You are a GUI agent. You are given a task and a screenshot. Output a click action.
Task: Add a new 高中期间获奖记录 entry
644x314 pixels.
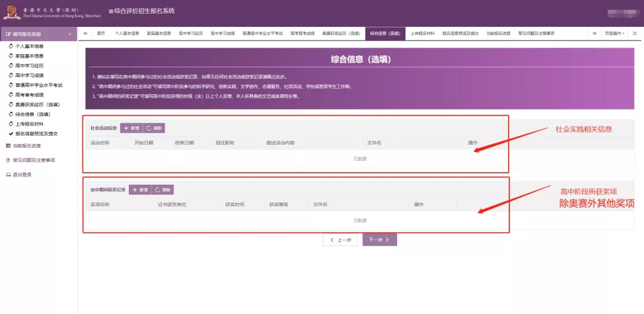140,190
